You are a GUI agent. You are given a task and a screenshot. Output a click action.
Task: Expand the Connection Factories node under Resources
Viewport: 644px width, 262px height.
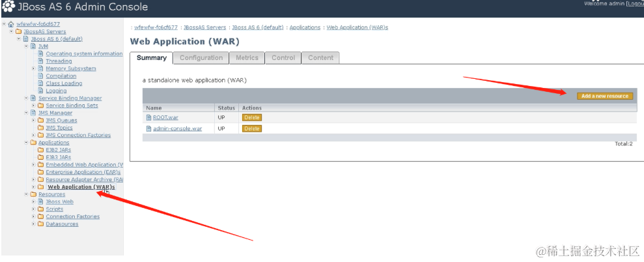click(x=34, y=217)
